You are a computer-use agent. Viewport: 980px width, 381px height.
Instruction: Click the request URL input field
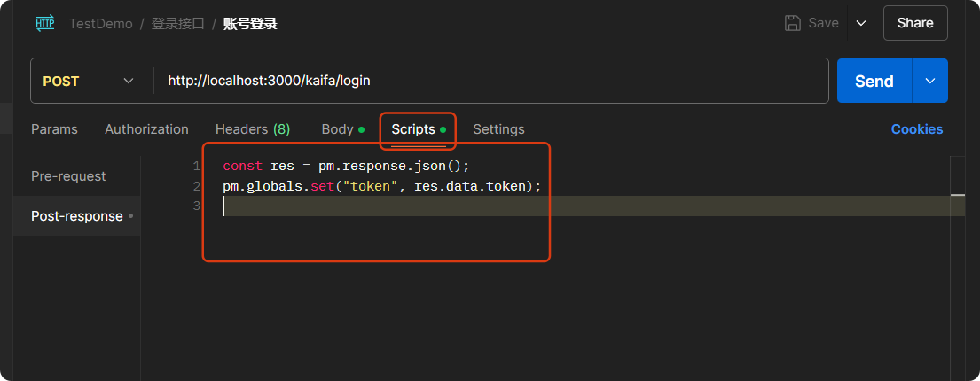(488, 81)
